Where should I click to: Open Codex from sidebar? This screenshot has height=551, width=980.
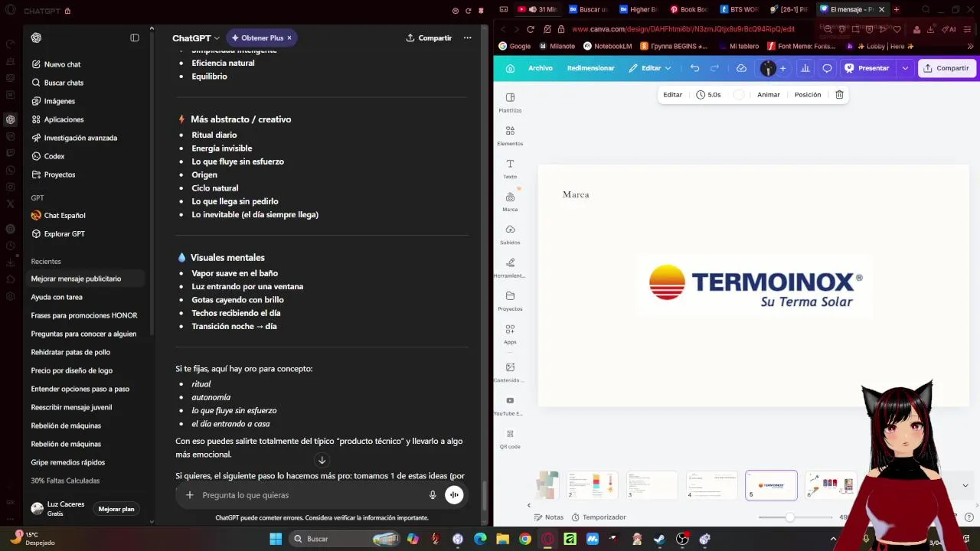pos(54,156)
